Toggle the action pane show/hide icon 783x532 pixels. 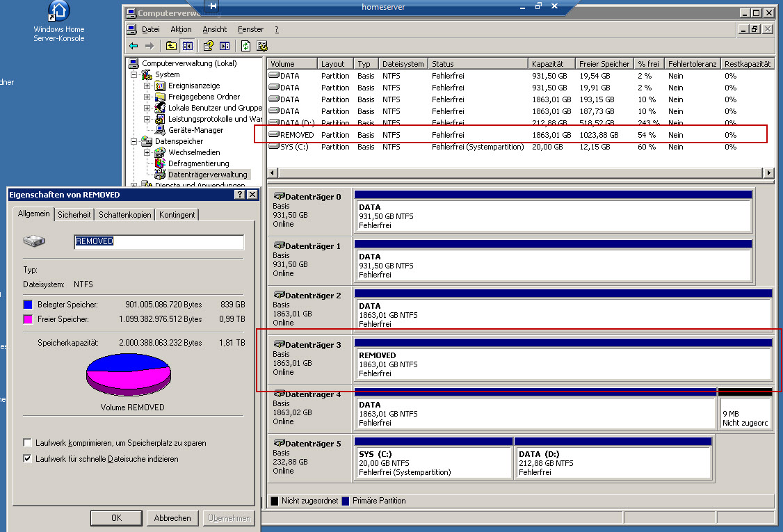(225, 46)
